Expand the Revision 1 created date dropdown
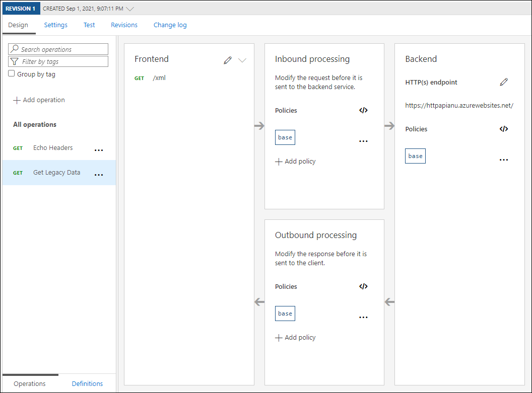The image size is (532, 393). (130, 8)
